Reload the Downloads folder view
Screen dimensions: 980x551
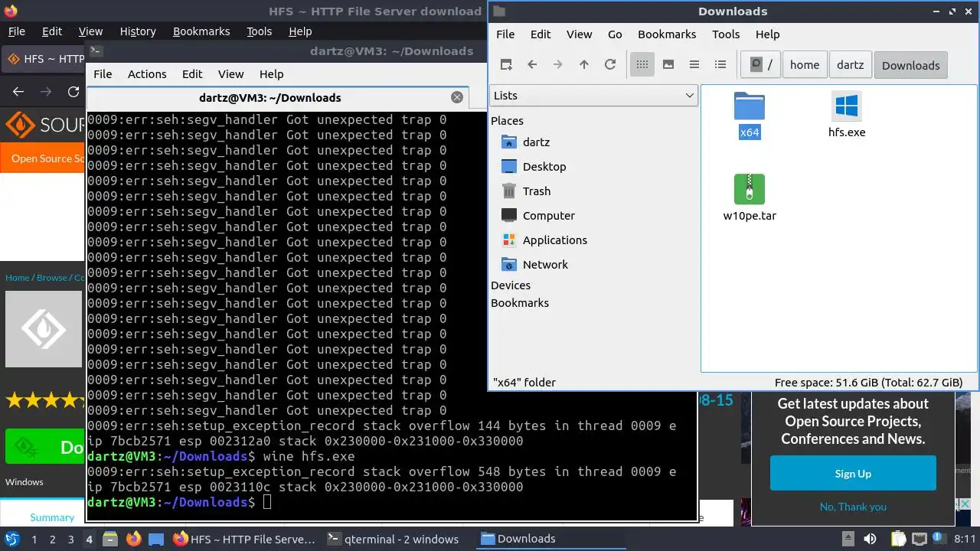[610, 65]
